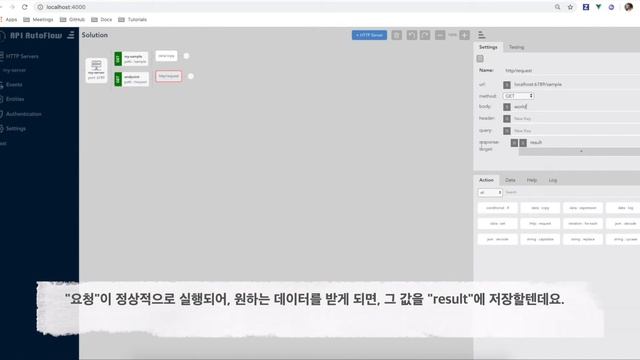Screen dimensions: 640x360
Task: Click the add-action circle after http/request
Action: pyautogui.click(x=190, y=76)
